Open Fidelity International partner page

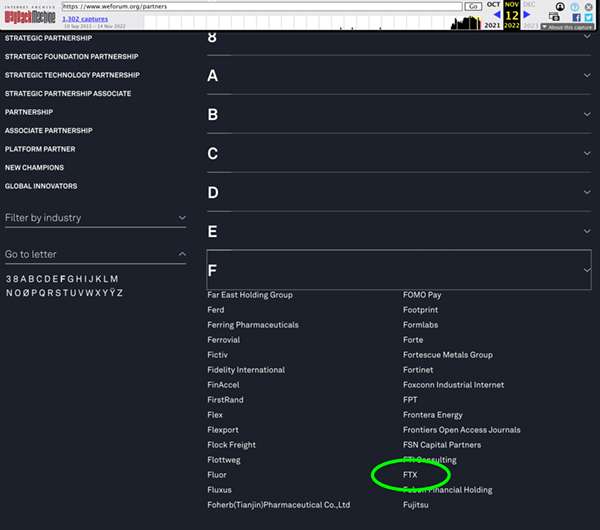(246, 370)
